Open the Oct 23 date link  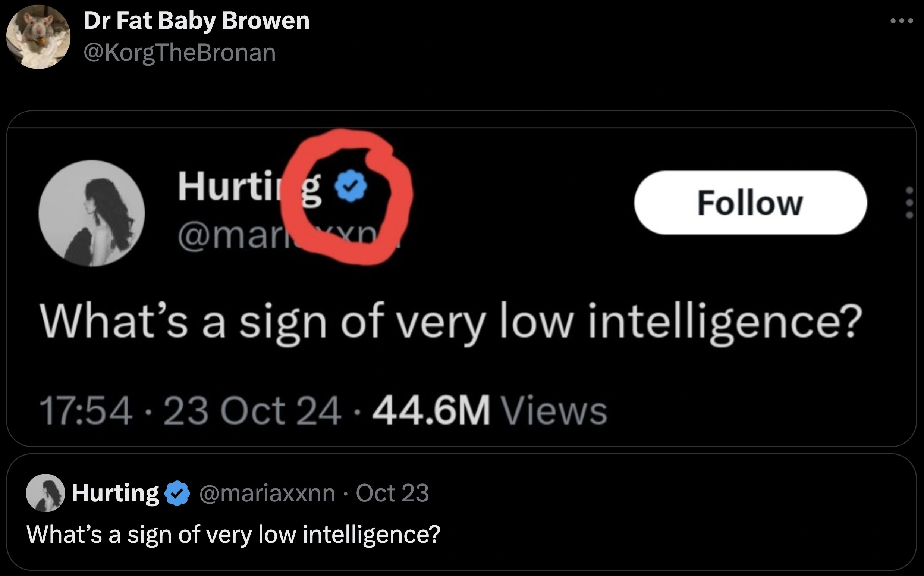pos(392,493)
